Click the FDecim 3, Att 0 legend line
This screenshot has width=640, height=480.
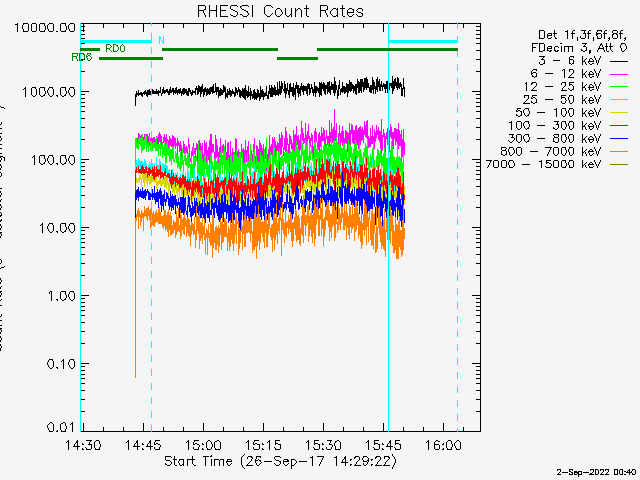click(x=579, y=48)
